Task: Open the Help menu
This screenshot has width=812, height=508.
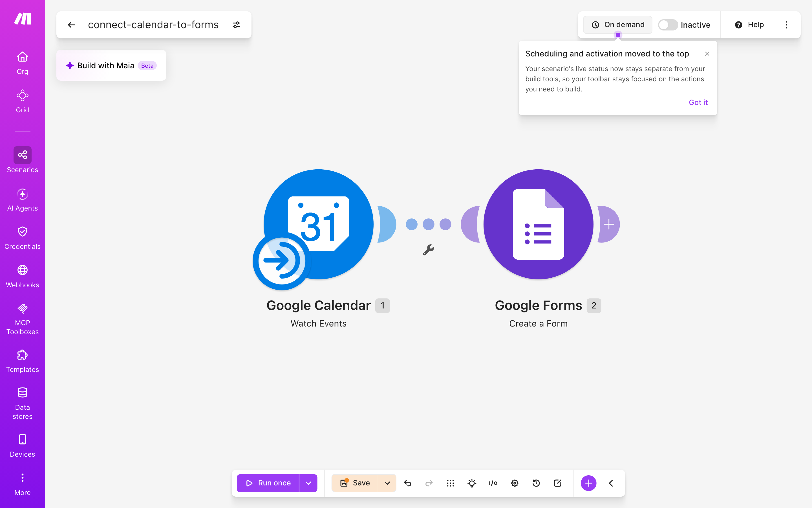Action: pos(749,25)
